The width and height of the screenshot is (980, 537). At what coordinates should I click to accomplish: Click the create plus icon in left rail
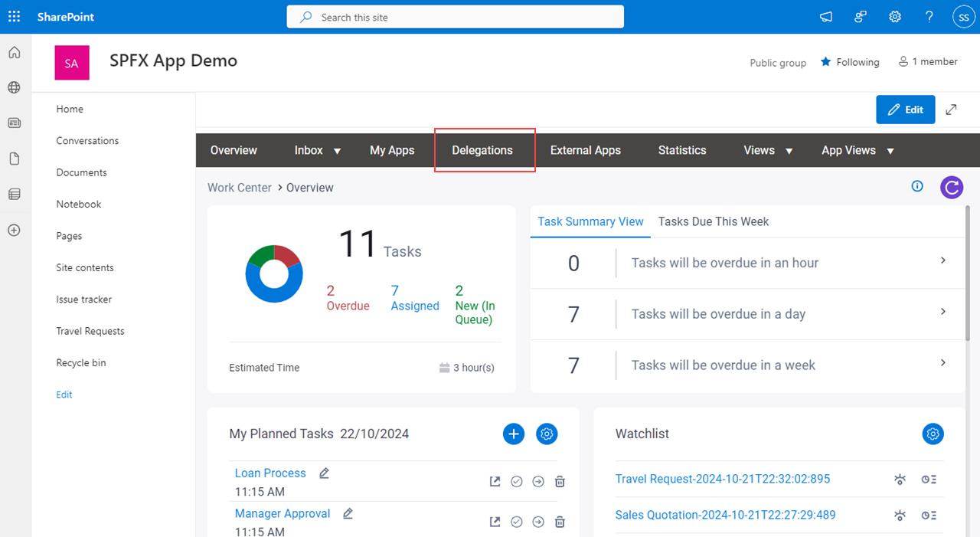click(14, 230)
